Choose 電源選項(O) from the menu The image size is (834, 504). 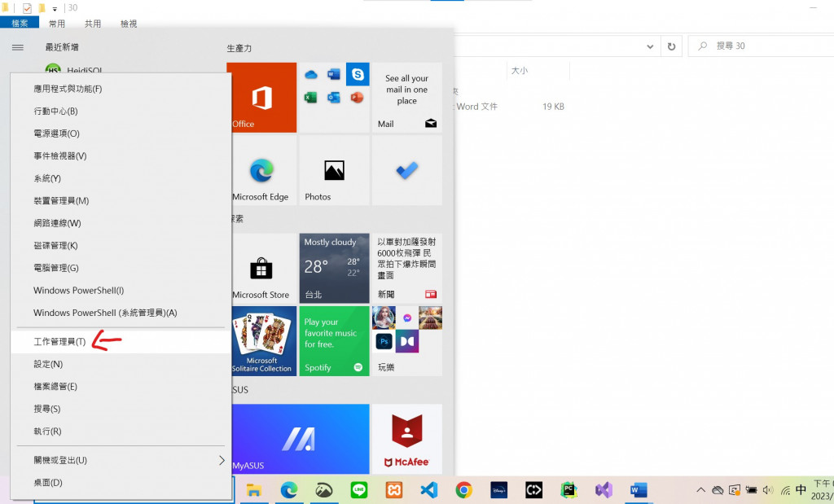pyautogui.click(x=121, y=134)
